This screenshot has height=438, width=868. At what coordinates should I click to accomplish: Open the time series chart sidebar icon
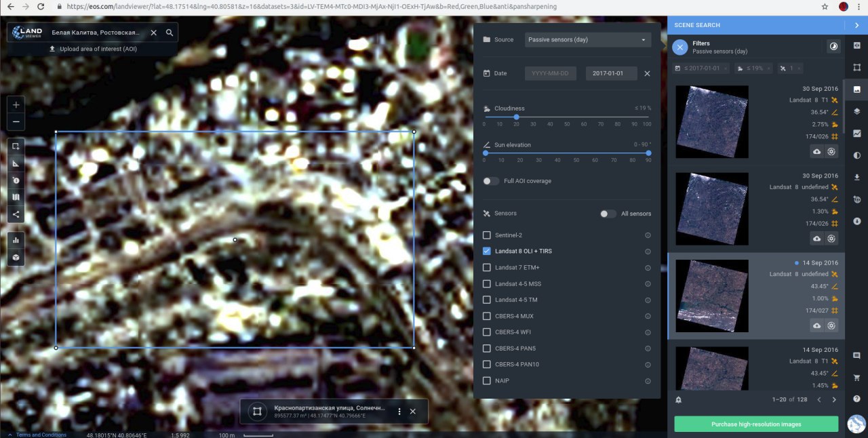click(857, 134)
